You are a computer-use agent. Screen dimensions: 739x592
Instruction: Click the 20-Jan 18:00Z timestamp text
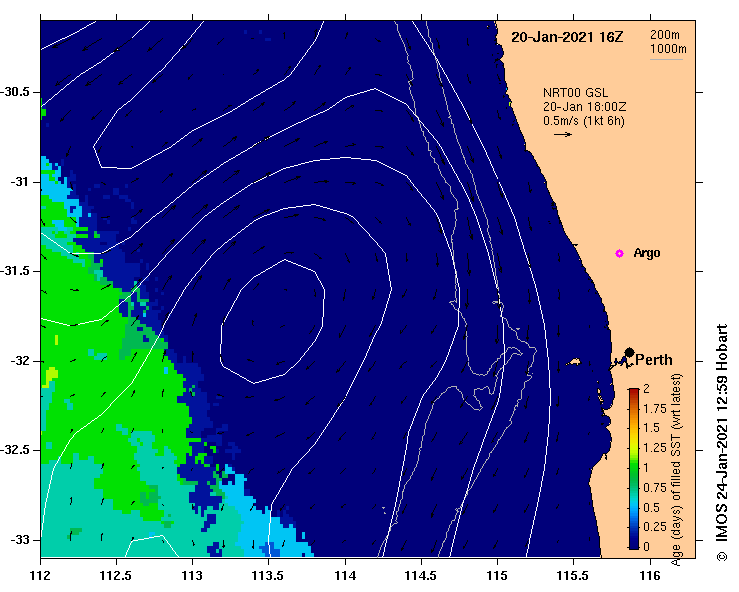pos(584,107)
